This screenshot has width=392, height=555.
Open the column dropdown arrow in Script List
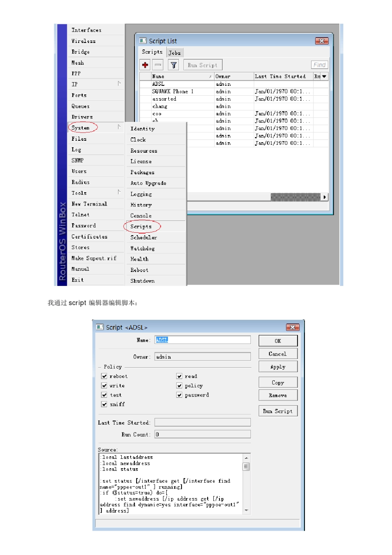324,76
